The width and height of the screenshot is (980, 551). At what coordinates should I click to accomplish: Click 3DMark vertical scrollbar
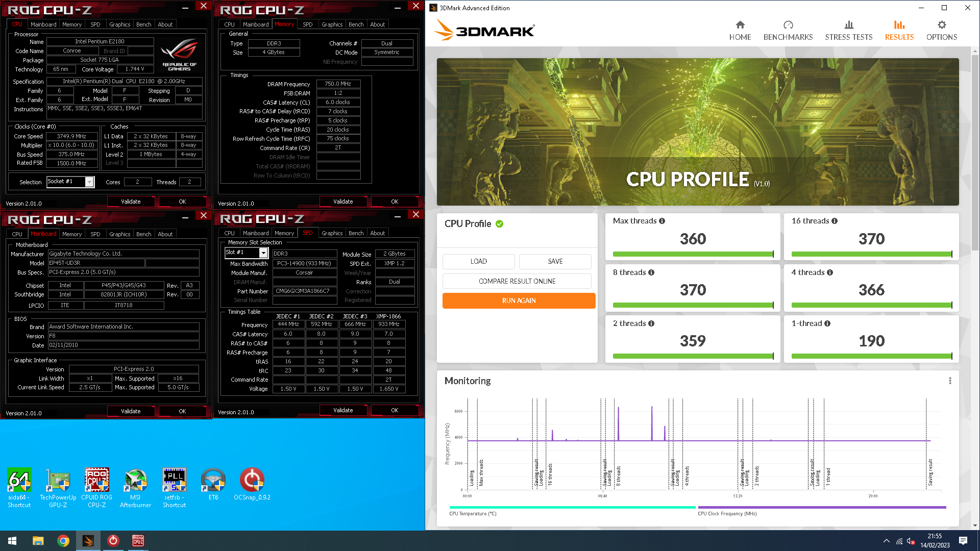975,153
